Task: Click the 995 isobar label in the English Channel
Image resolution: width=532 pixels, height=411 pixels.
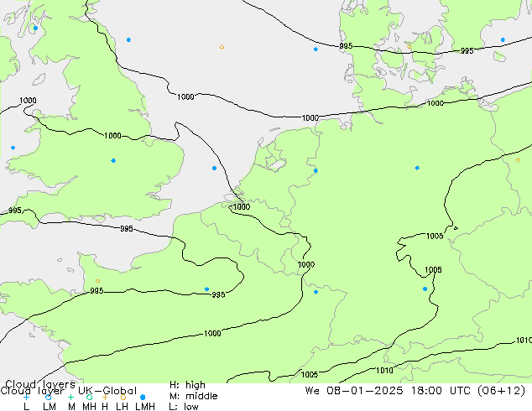Action: pyautogui.click(x=127, y=228)
